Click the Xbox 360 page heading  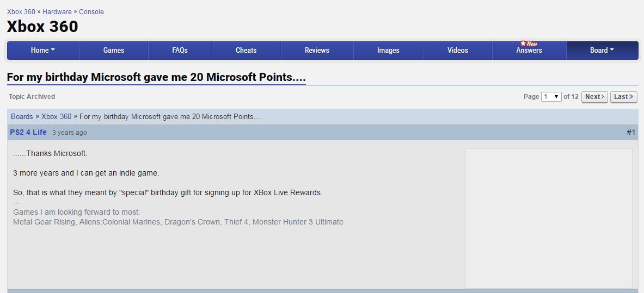coord(42,26)
